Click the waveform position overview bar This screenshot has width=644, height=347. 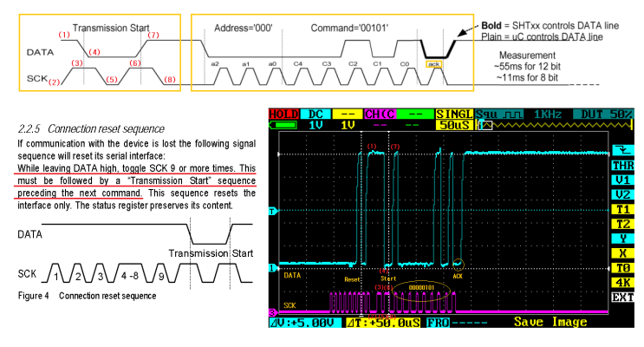(554, 125)
